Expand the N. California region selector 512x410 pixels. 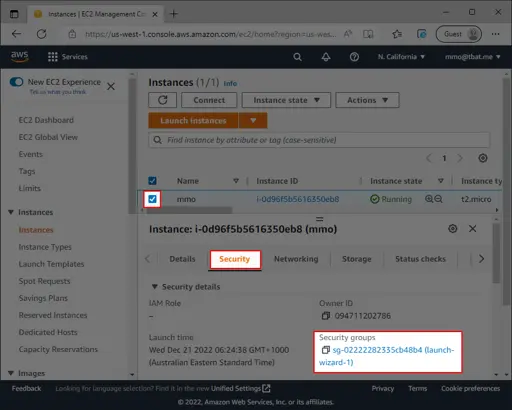click(x=401, y=57)
